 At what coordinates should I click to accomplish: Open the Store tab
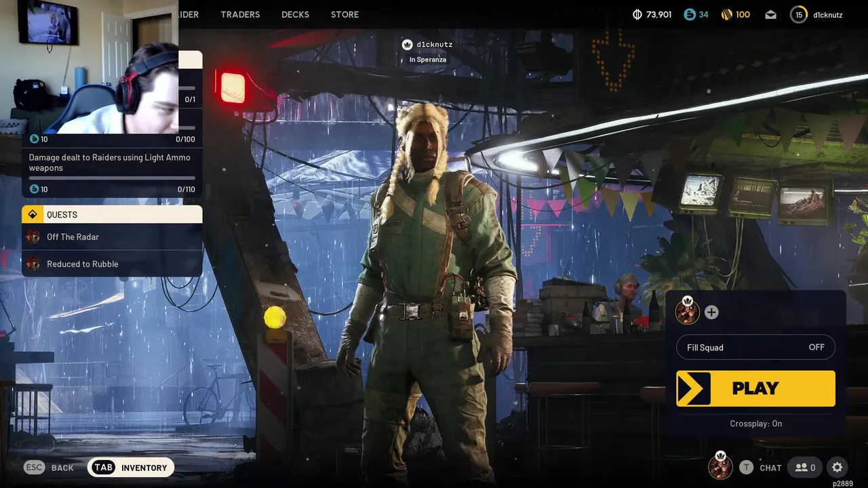click(344, 14)
